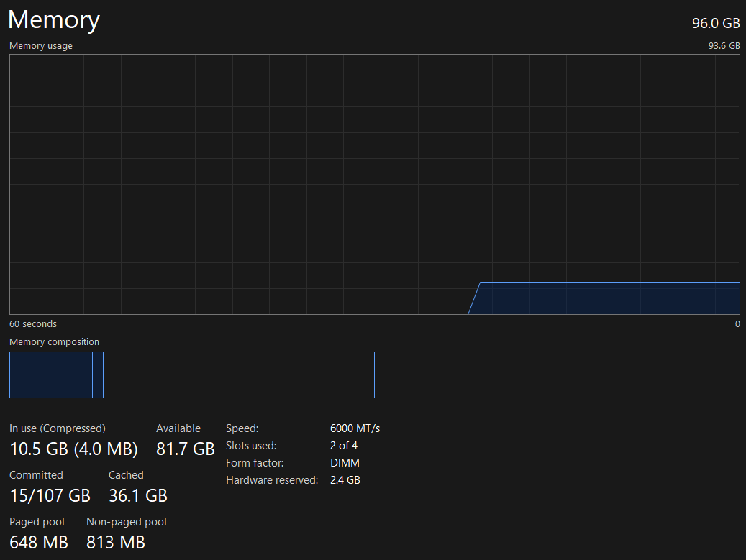The height and width of the screenshot is (560, 746).
Task: Click the Non-paged pool label
Action: [127, 521]
